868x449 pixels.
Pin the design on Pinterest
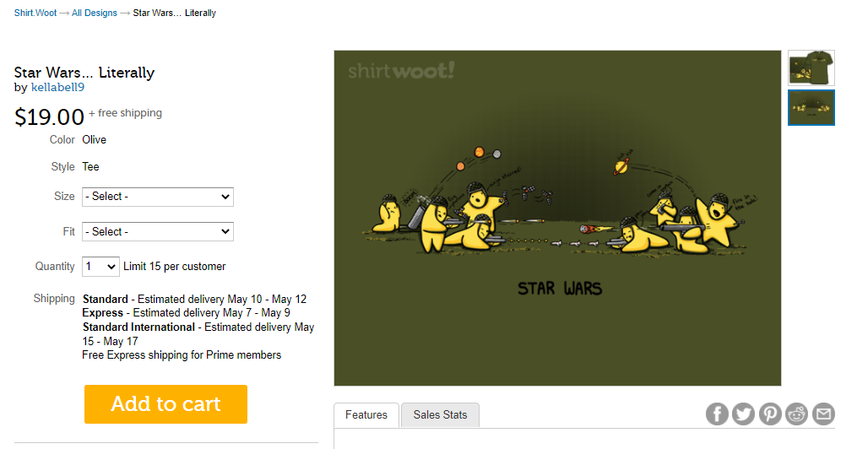pyautogui.click(x=770, y=414)
